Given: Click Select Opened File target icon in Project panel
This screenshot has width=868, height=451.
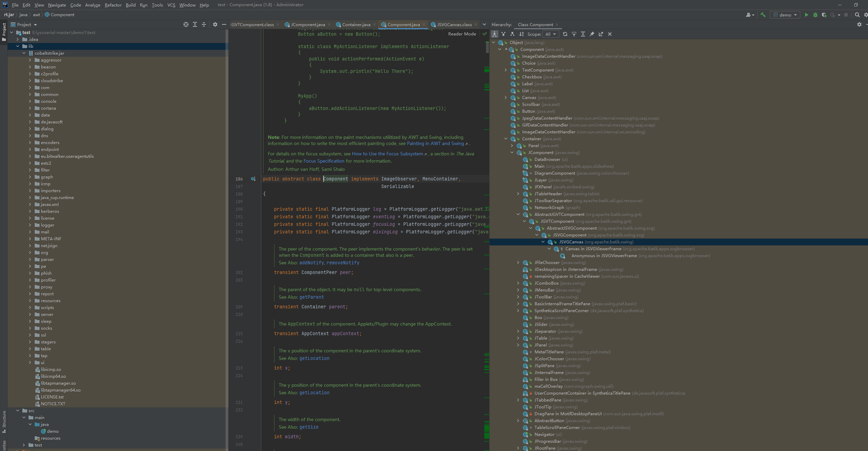Looking at the screenshot, I should (x=186, y=24).
